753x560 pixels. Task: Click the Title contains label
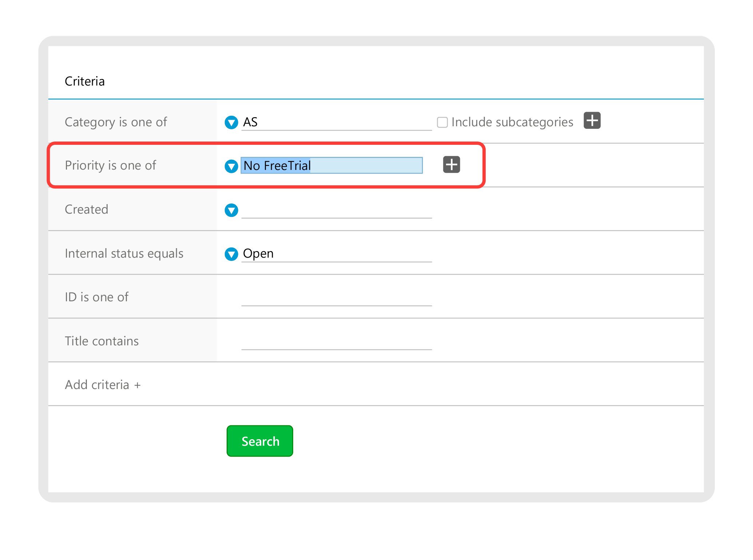tap(102, 341)
